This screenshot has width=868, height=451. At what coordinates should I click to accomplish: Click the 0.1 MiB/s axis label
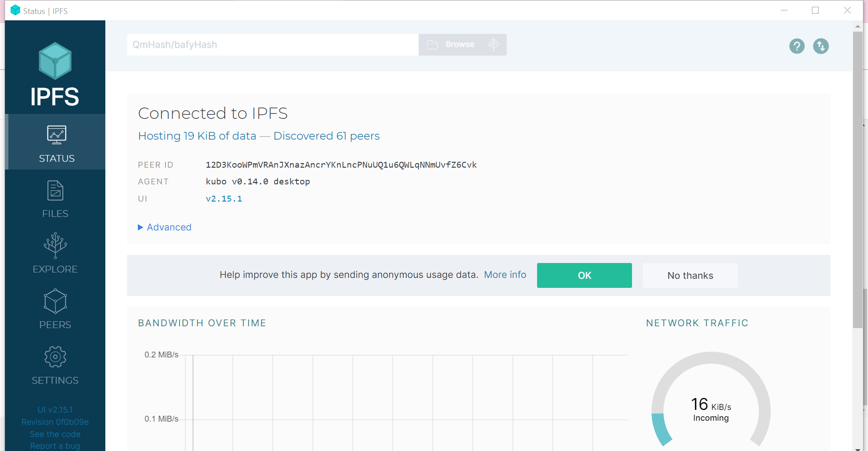[x=161, y=419]
